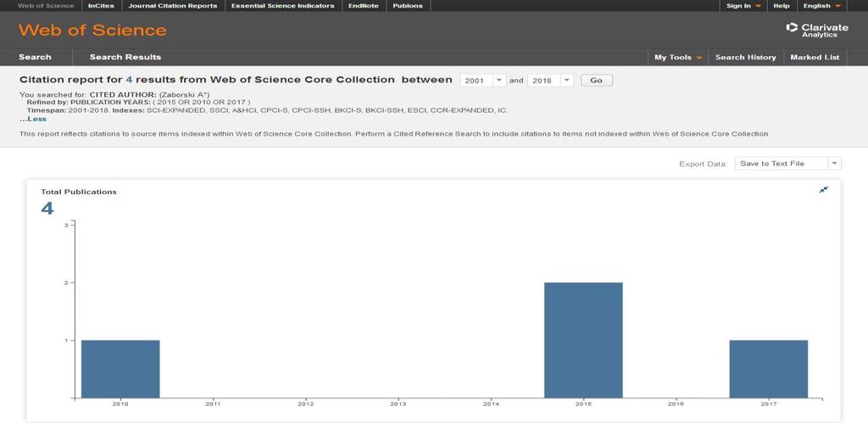The image size is (868, 423).
Task: Click the large total count 4
Action: pos(47,209)
